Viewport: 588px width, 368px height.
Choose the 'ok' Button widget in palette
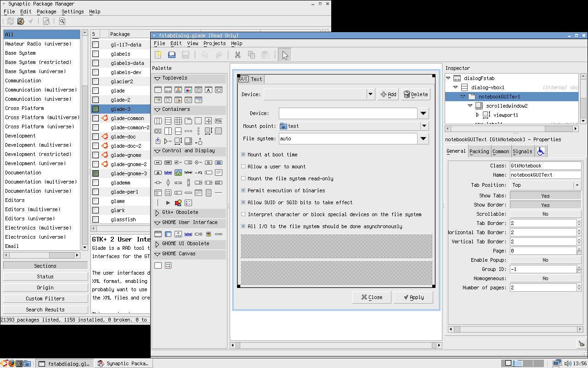158,162
